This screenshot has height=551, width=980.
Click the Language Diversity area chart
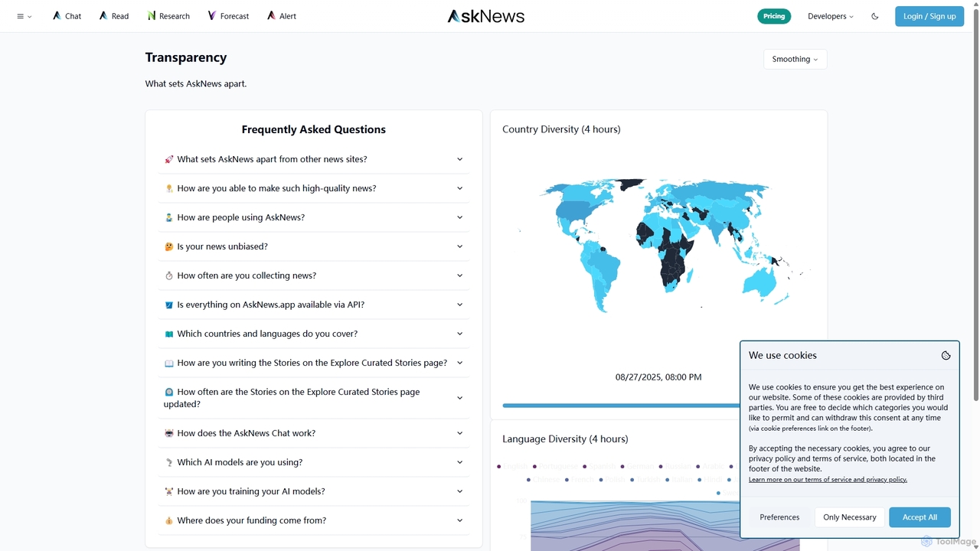(665, 524)
